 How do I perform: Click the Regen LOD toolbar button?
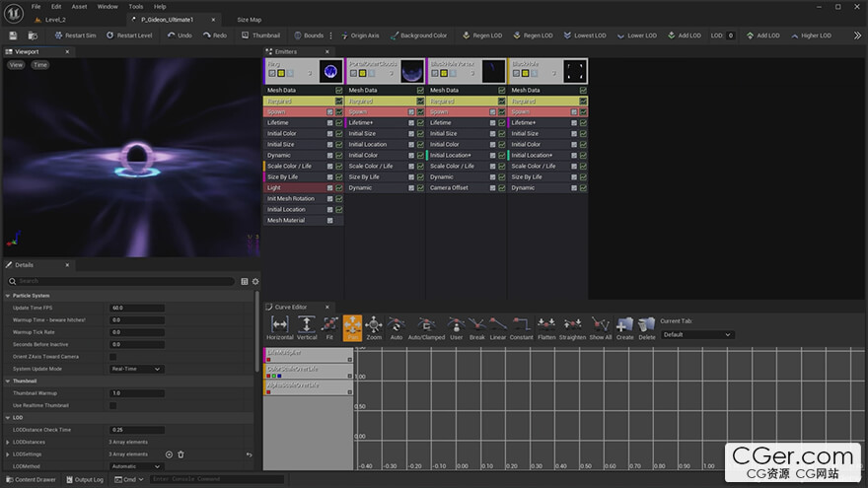pos(481,35)
